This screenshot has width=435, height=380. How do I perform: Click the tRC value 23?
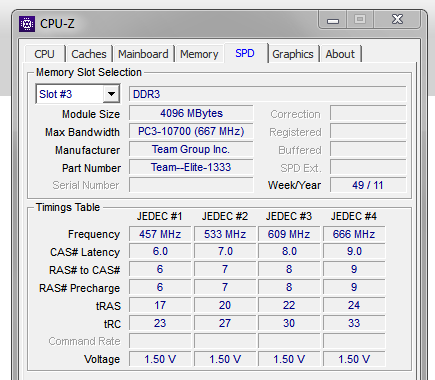[160, 323]
